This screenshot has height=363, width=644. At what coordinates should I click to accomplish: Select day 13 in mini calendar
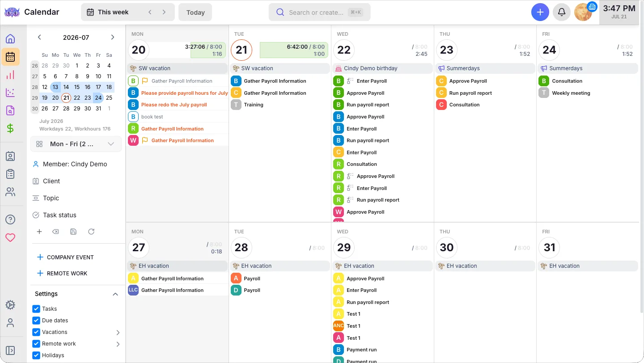pos(55,87)
